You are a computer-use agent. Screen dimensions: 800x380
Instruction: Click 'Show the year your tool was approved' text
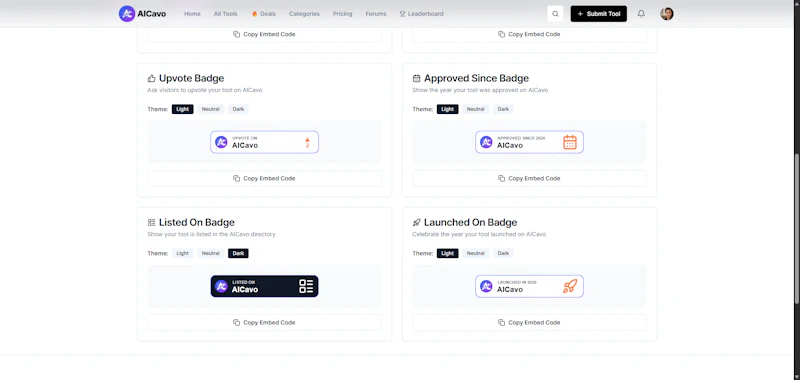[x=480, y=90]
